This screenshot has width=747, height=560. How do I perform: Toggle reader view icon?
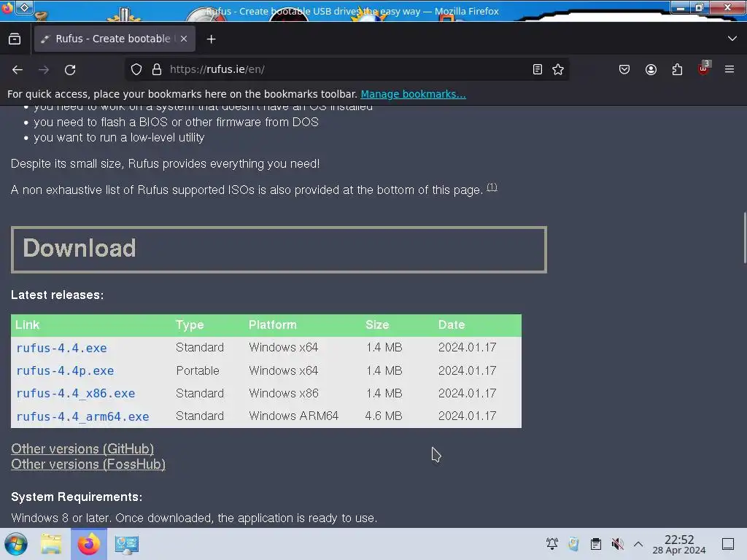(538, 69)
